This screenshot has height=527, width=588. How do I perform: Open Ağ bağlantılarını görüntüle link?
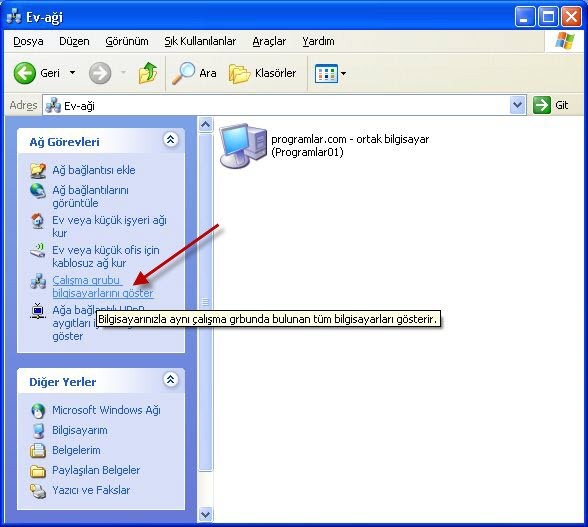(x=90, y=197)
